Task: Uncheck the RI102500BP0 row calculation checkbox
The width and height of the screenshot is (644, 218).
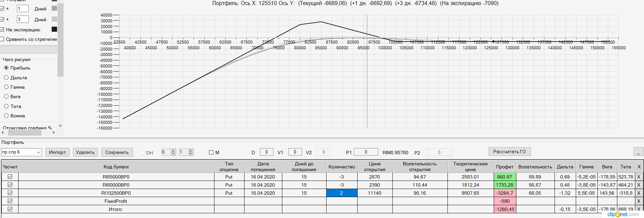Action: pyautogui.click(x=10, y=193)
